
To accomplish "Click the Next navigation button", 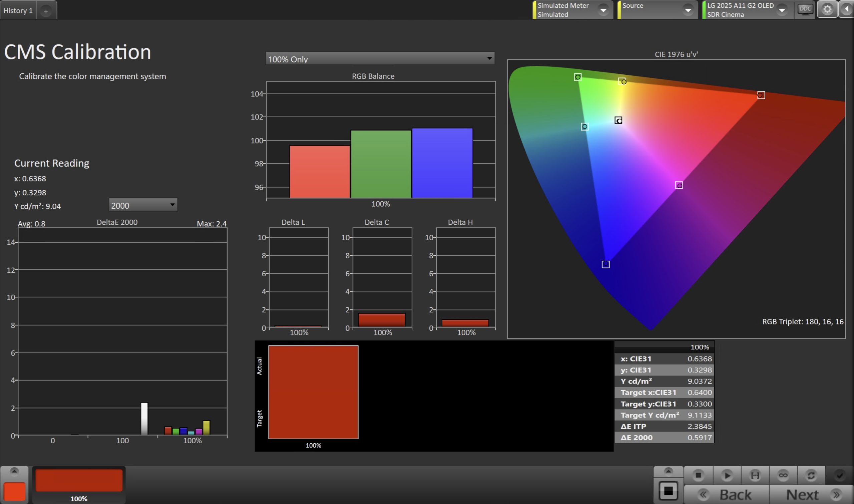I will click(x=812, y=494).
